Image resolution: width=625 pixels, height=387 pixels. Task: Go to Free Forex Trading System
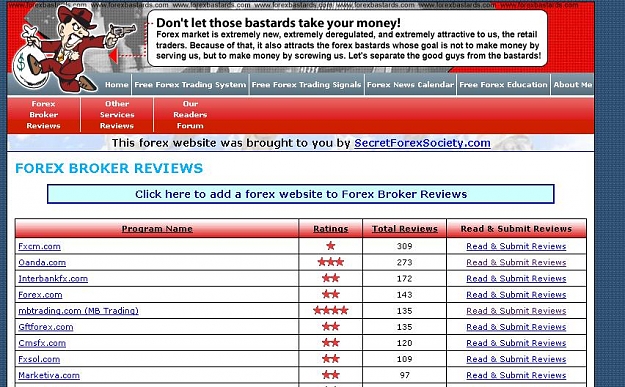(190, 84)
